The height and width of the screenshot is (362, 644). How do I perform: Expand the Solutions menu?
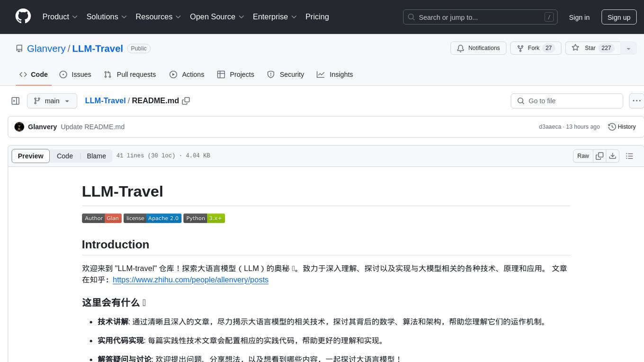pos(107,17)
